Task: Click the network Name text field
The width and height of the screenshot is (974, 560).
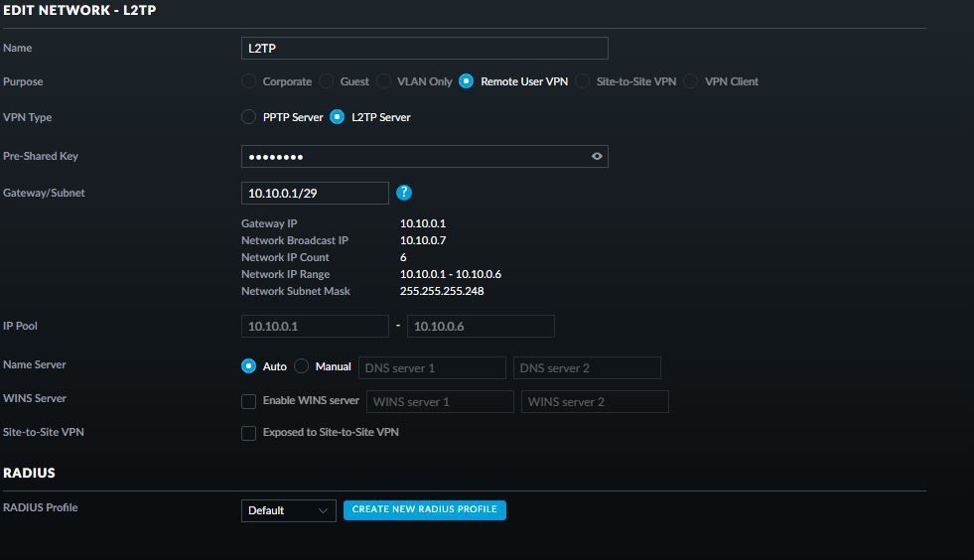Action: click(424, 48)
